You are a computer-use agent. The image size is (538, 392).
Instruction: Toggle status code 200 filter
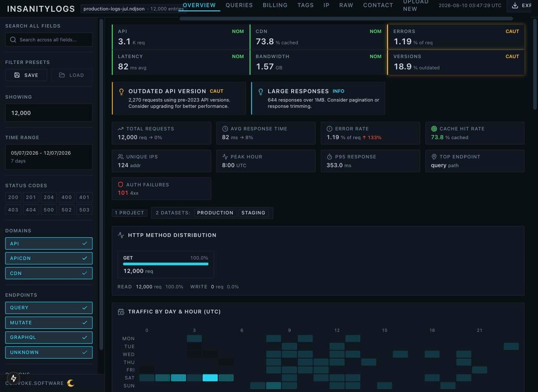13,197
